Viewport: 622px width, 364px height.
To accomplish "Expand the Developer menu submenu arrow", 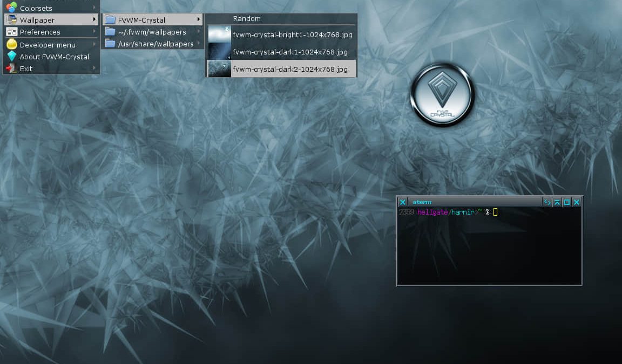I will [94, 44].
